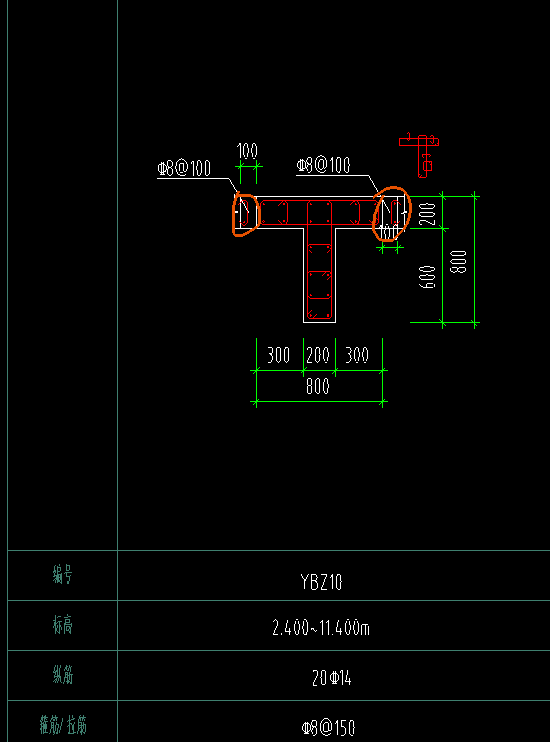
Task: Click the left 300 flange dimension text
Action: coord(278,355)
